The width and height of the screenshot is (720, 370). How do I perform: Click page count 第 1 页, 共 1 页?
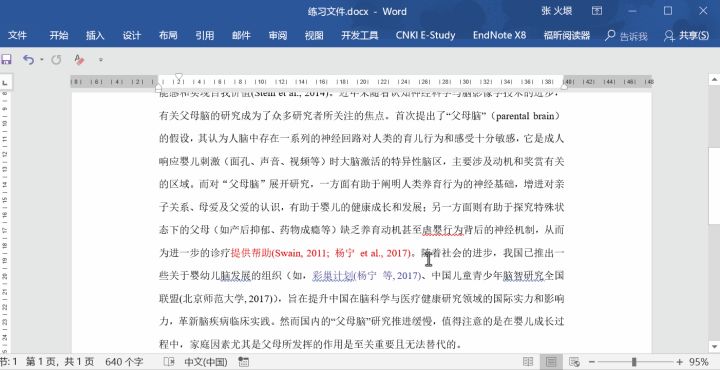[60, 362]
